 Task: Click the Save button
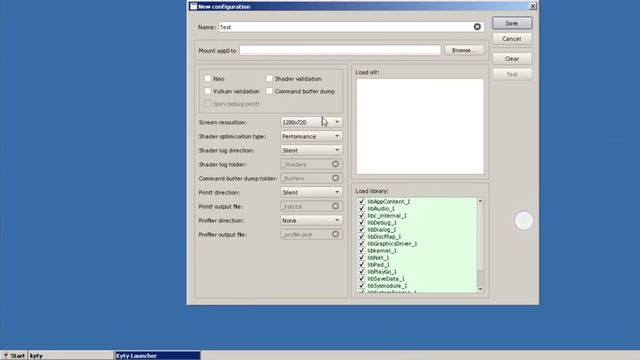[512, 23]
